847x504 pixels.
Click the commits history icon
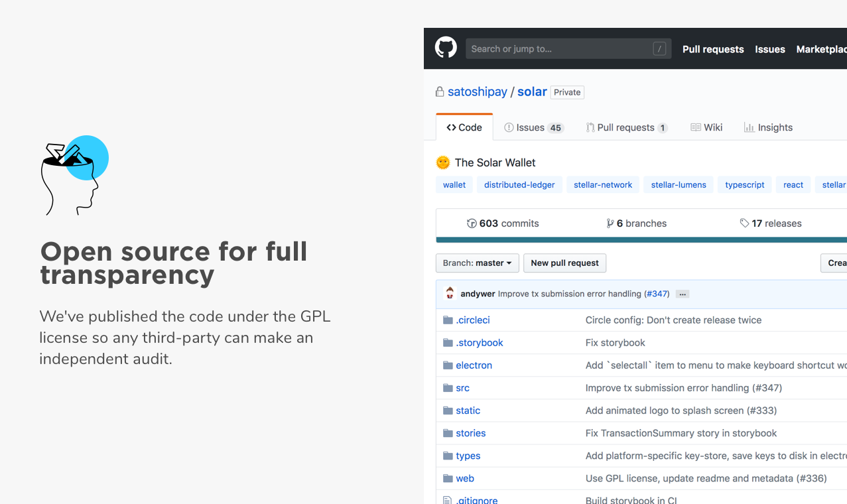pos(472,223)
